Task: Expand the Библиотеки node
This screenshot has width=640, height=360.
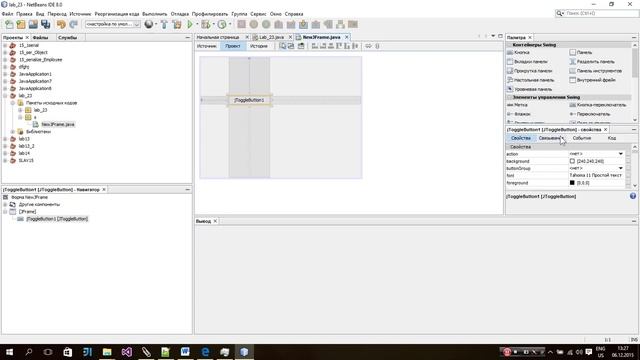Action: (13, 132)
